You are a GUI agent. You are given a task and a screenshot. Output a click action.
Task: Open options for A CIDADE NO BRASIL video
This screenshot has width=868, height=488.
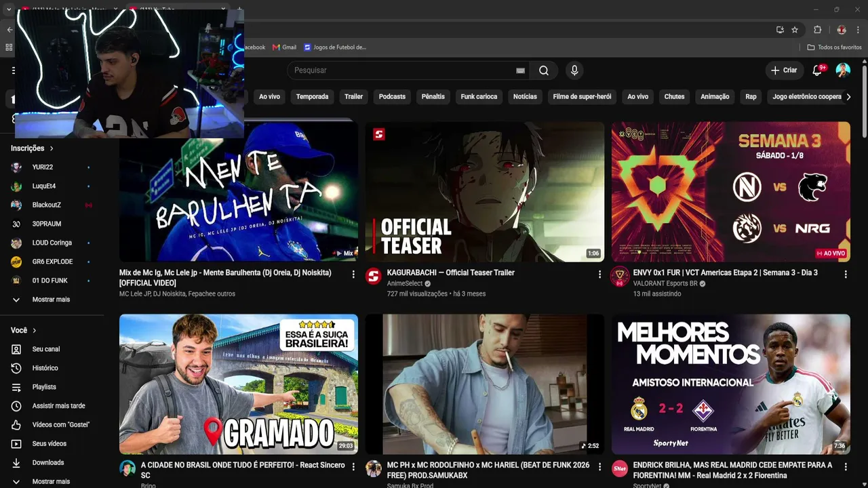353,467
